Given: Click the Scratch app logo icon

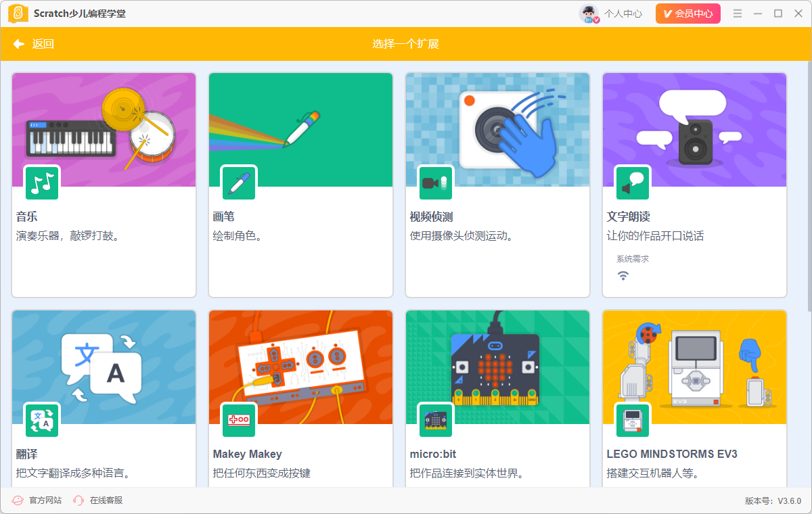Looking at the screenshot, I should click(x=18, y=14).
